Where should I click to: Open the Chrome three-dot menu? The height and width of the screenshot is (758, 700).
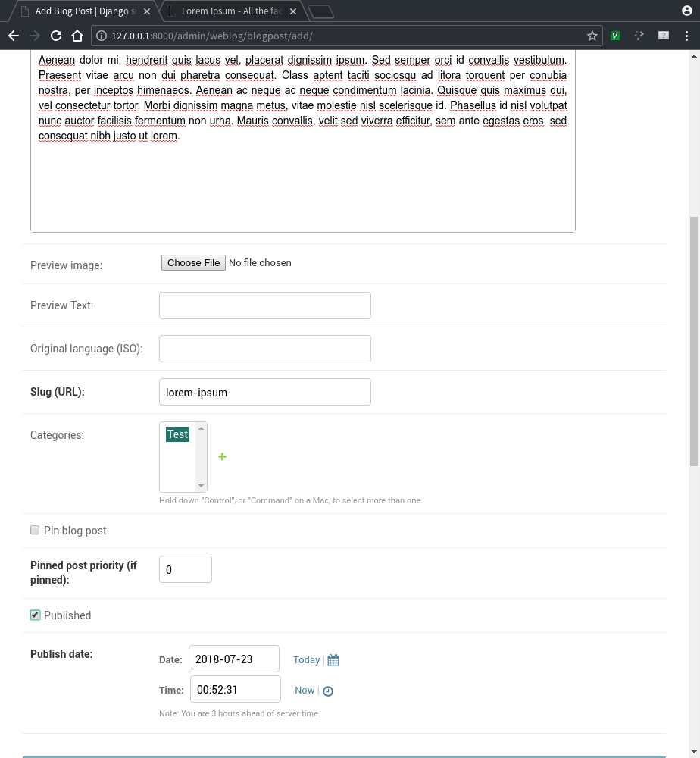tap(687, 36)
